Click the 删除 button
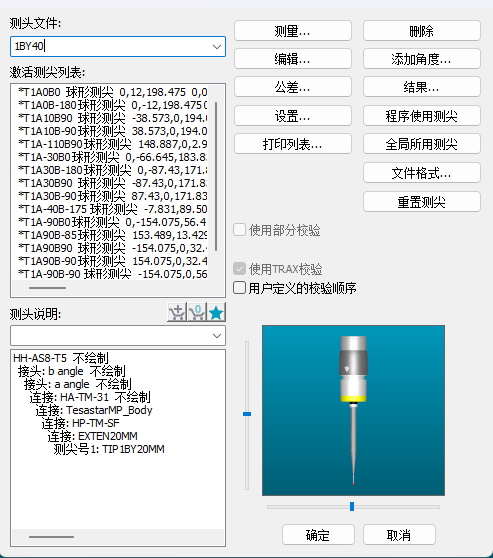This screenshot has width=493, height=558. (x=422, y=31)
